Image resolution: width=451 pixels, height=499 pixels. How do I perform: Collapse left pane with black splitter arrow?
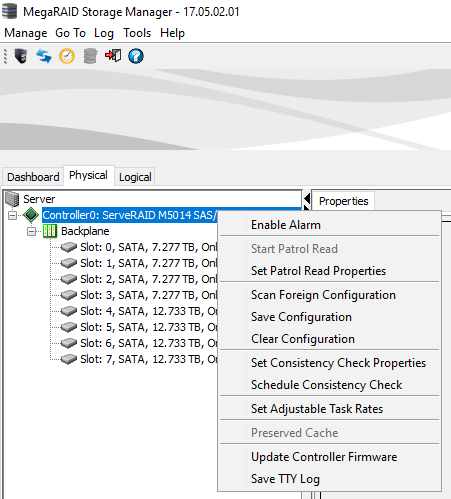tap(307, 199)
